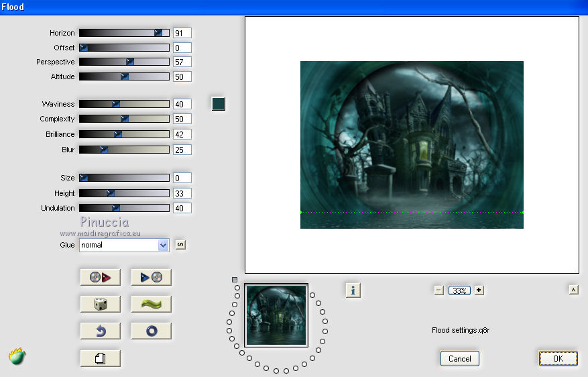Click the load preset disc button
The width and height of the screenshot is (588, 377).
[100, 277]
